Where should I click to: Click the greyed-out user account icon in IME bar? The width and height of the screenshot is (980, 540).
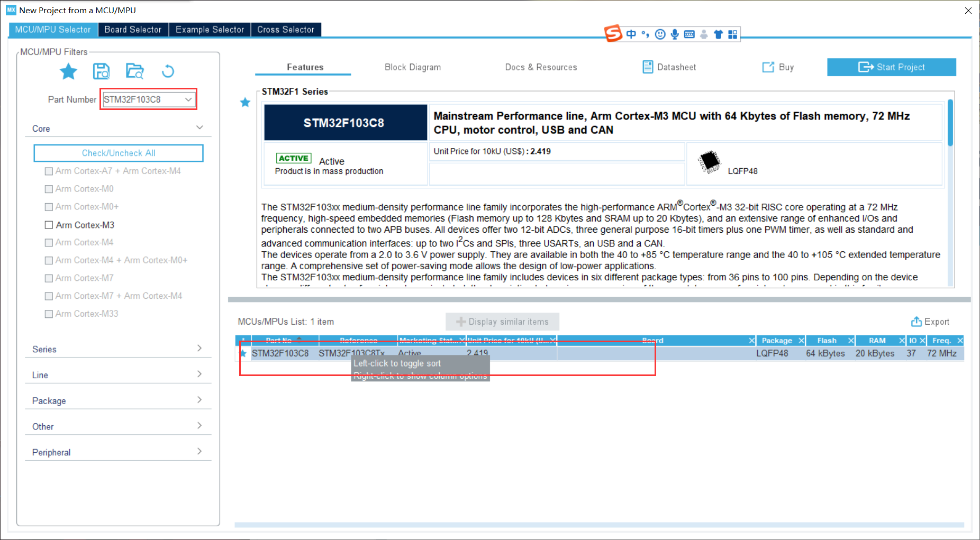tap(704, 34)
